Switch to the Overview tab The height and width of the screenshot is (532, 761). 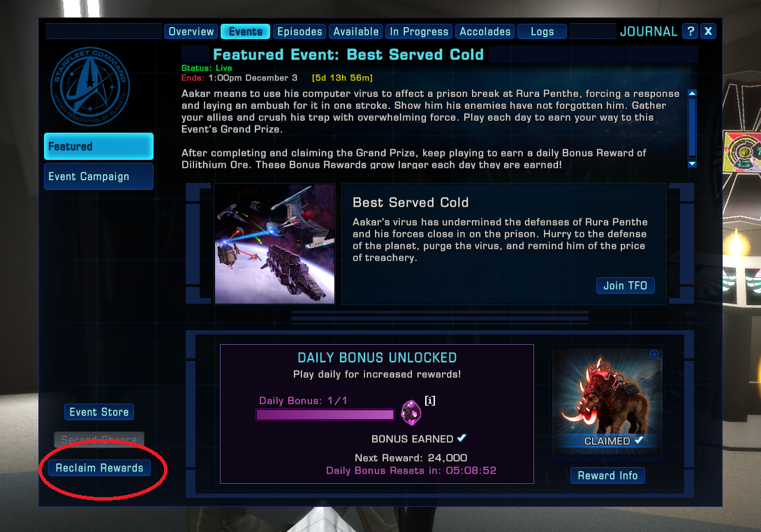point(191,31)
